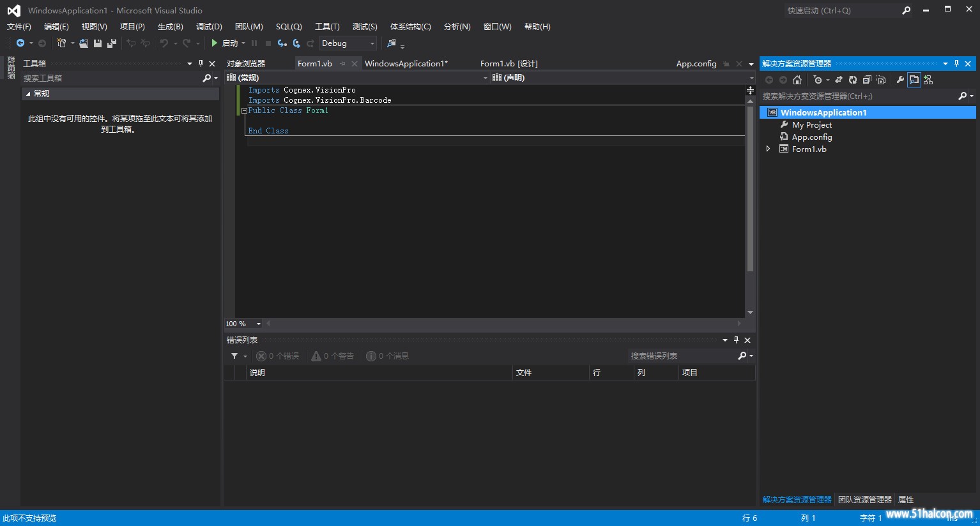Toggle auto-hide pin on Error List panel
Viewport: 980px width, 526px height.
[736, 340]
